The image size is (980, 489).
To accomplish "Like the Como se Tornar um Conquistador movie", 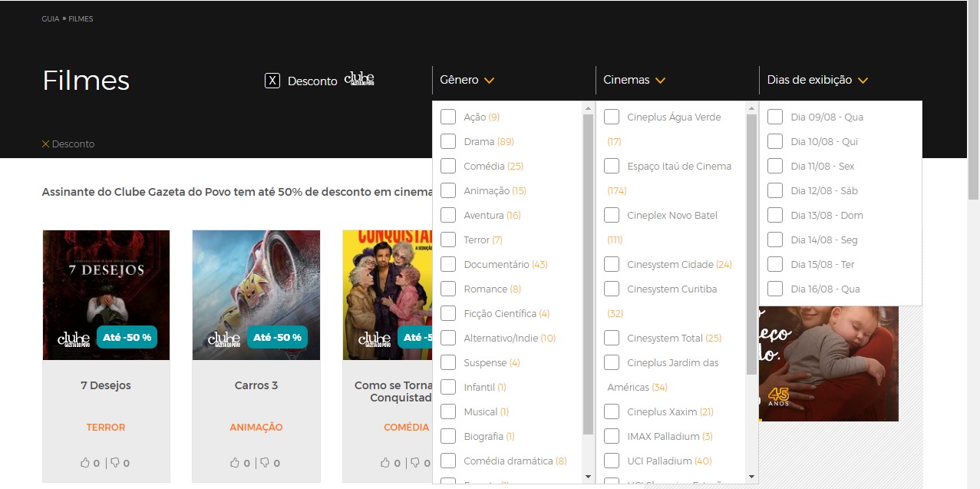I will click(386, 463).
